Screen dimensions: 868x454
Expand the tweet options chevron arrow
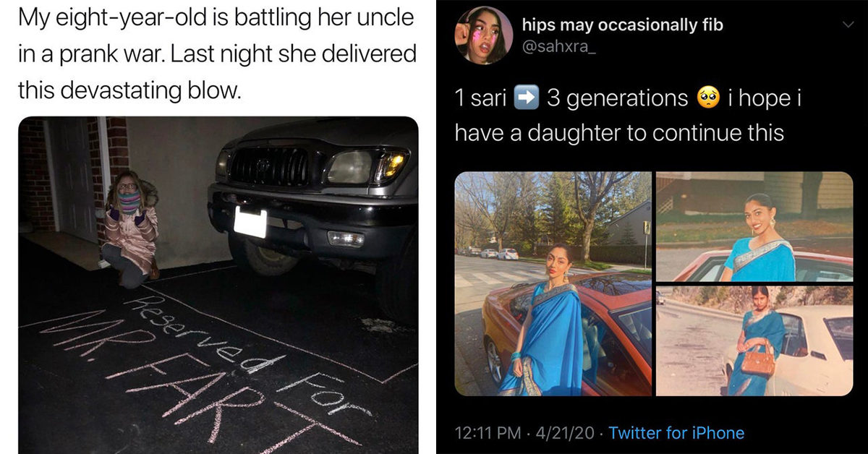848,25
